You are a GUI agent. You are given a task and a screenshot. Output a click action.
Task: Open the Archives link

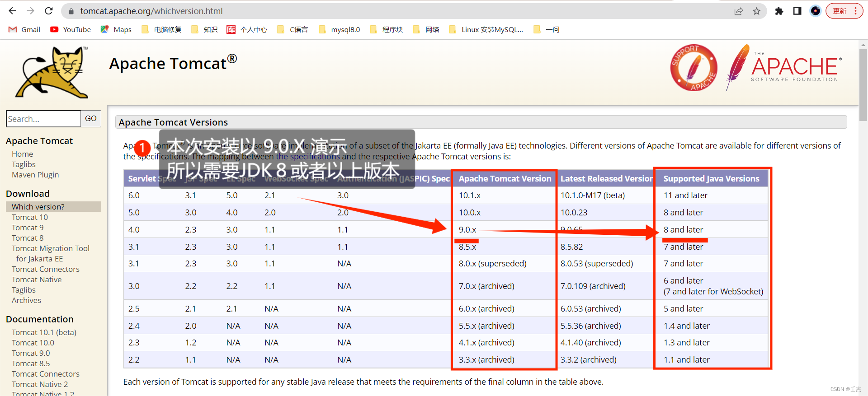click(x=26, y=300)
